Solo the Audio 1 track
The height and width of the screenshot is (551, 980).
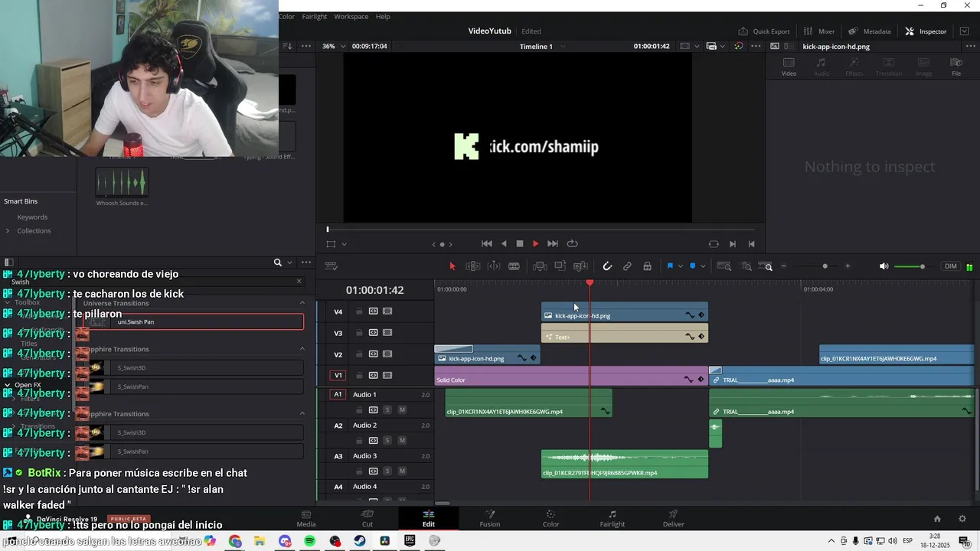[387, 410]
